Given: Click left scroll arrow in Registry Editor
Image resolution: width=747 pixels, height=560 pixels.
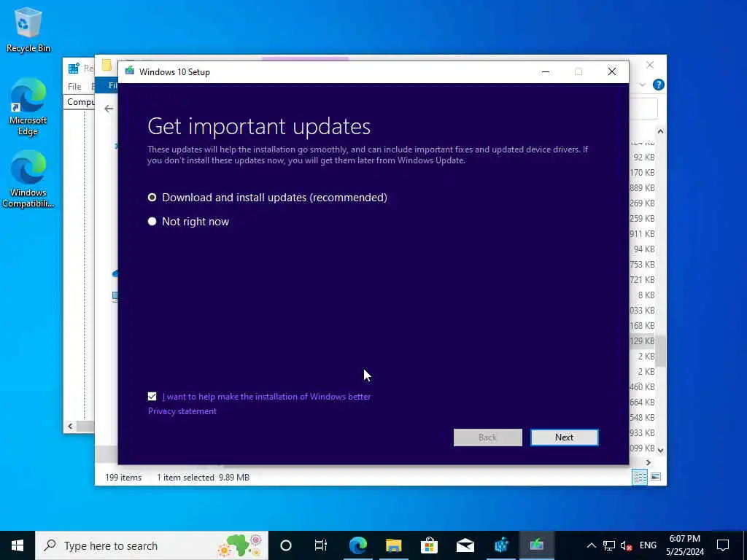Looking at the screenshot, I should pos(71,426).
